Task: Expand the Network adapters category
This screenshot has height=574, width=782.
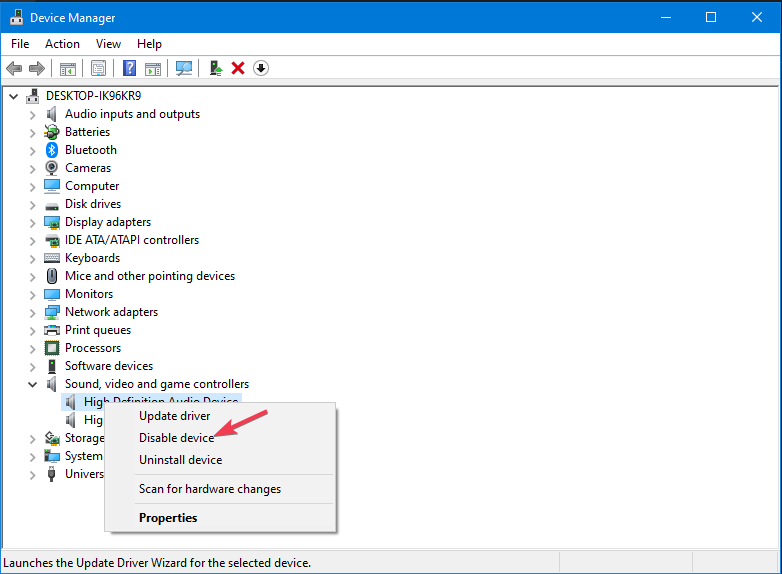Action: pos(32,313)
